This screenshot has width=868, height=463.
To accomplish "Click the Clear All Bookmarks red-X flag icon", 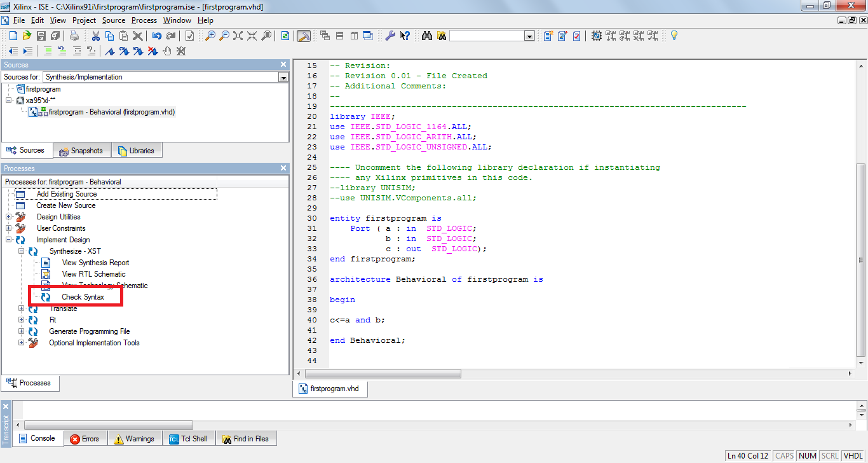I will (153, 51).
